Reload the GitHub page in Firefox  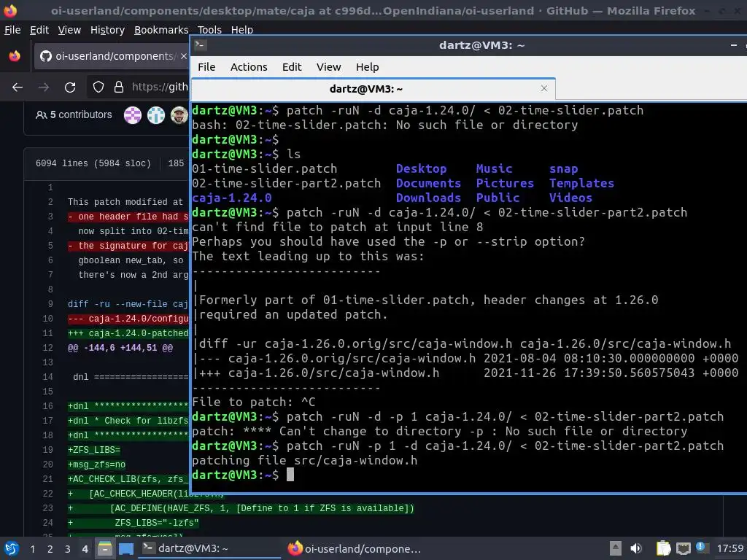pyautogui.click(x=70, y=87)
